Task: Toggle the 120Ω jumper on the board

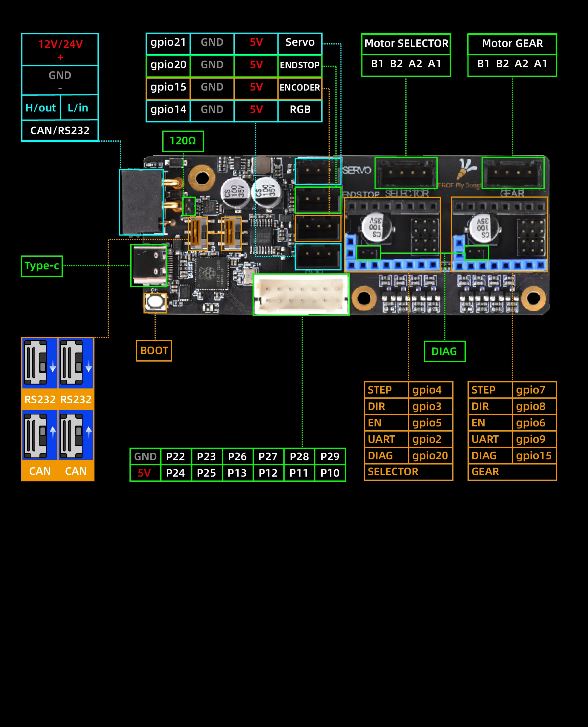Action: 189,206
